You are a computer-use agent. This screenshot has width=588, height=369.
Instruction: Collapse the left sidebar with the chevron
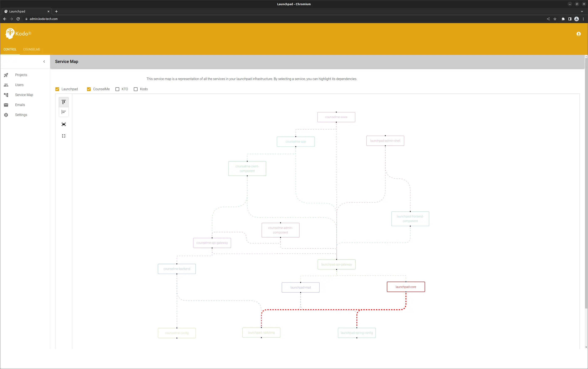[x=44, y=62]
